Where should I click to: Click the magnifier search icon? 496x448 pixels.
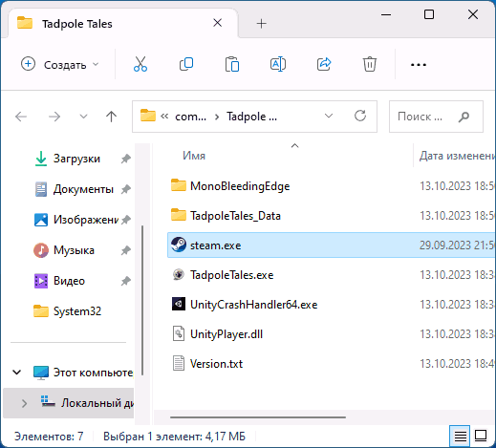[464, 117]
